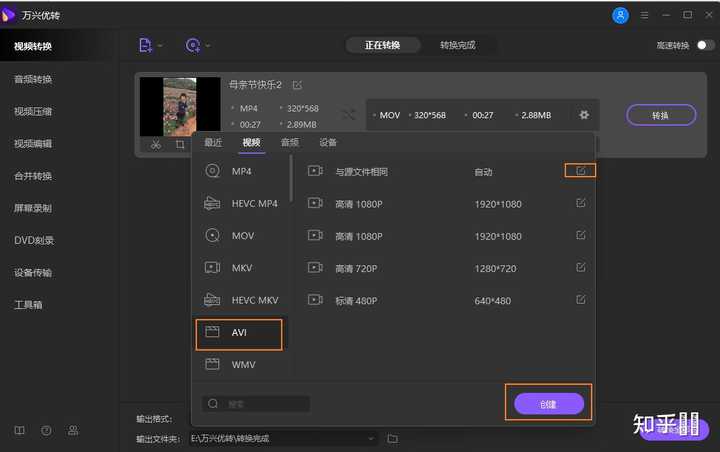
Task: Open the book/guide icon at bottom left
Action: [x=19, y=430]
